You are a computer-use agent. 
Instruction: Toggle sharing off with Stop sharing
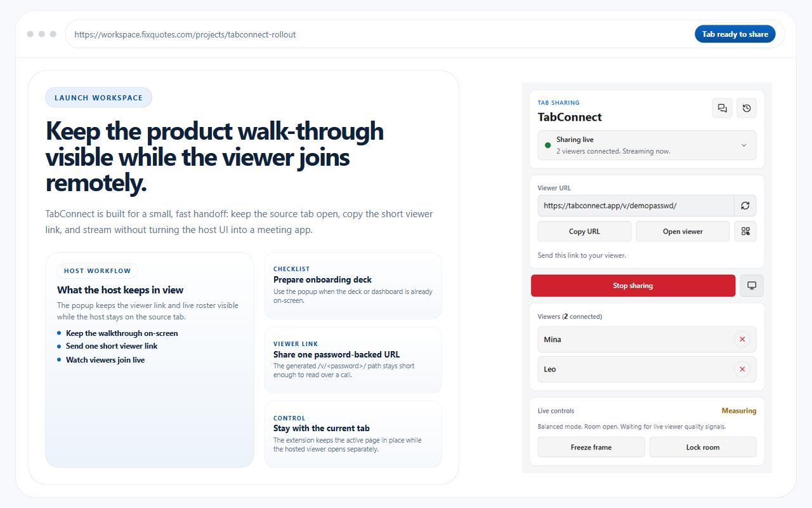click(x=632, y=285)
